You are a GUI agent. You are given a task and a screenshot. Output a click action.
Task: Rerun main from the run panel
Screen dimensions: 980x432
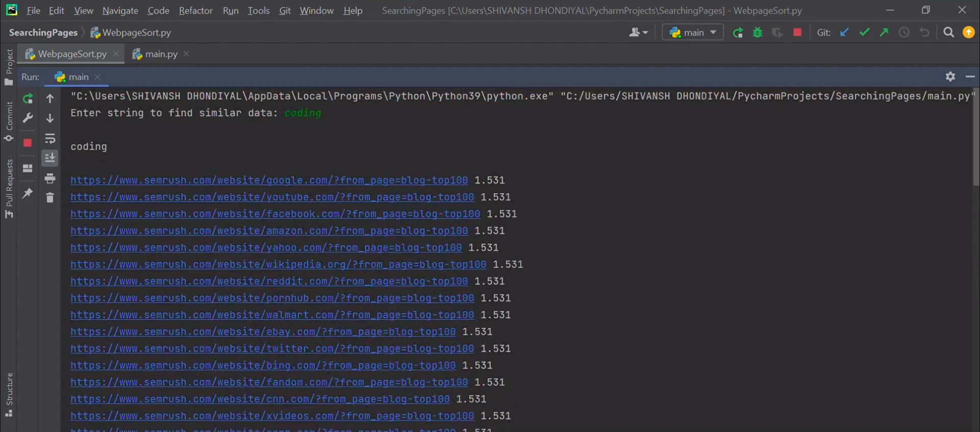[x=28, y=98]
